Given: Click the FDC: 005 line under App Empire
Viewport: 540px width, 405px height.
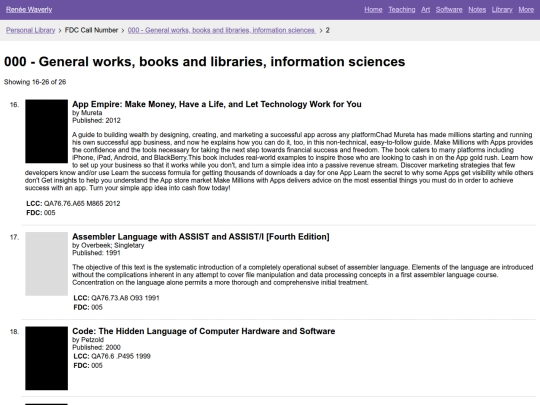Looking at the screenshot, I should (41, 213).
